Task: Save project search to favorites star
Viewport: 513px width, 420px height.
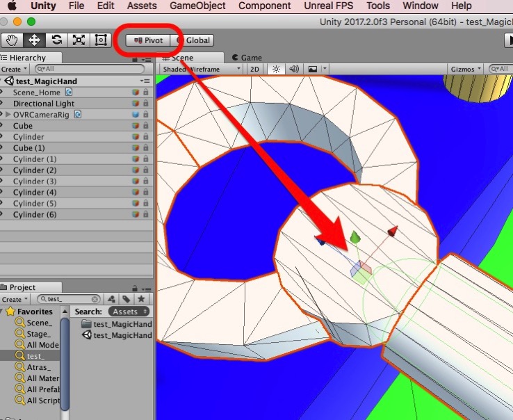Action: [x=140, y=299]
